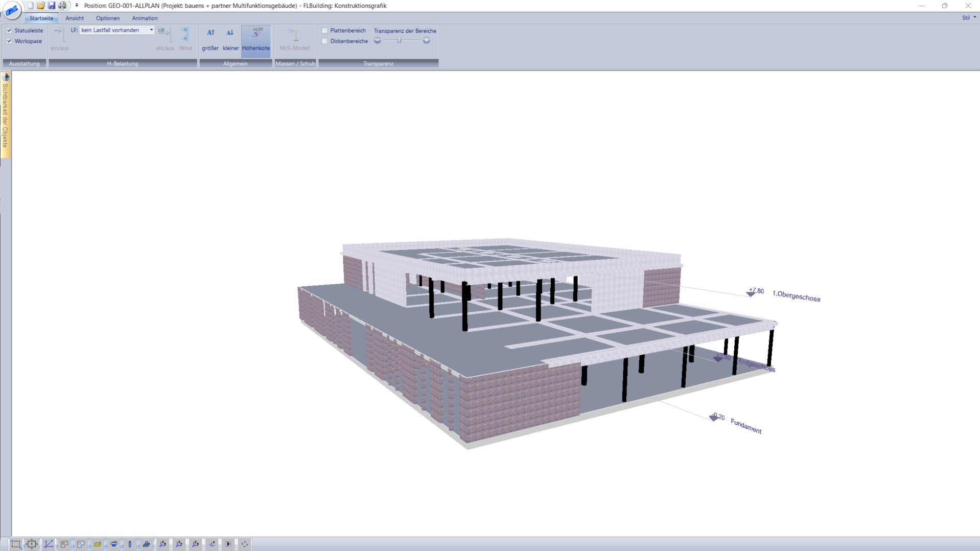
Task: Click the 1.Obergeschoss level label
Action: 796,296
